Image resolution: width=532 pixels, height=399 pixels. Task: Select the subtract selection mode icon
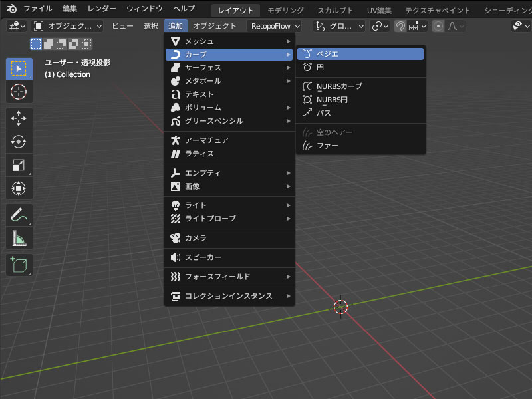pos(61,44)
